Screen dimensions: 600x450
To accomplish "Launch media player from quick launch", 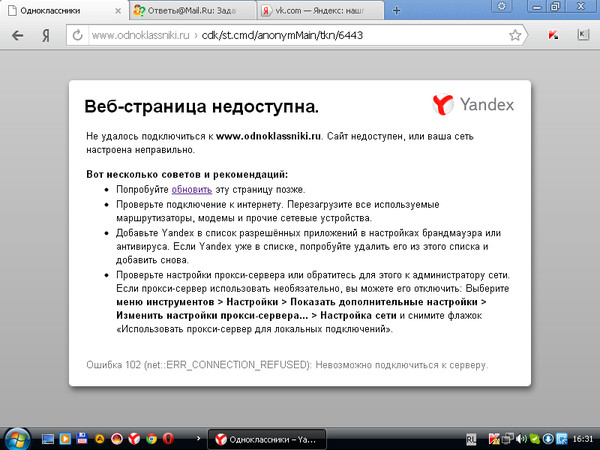I will [x=65, y=439].
